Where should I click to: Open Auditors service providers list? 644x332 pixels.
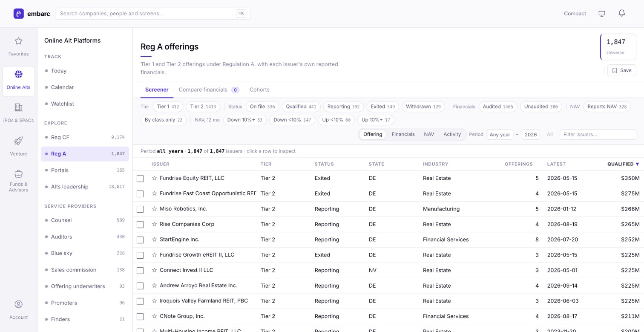click(x=85, y=237)
